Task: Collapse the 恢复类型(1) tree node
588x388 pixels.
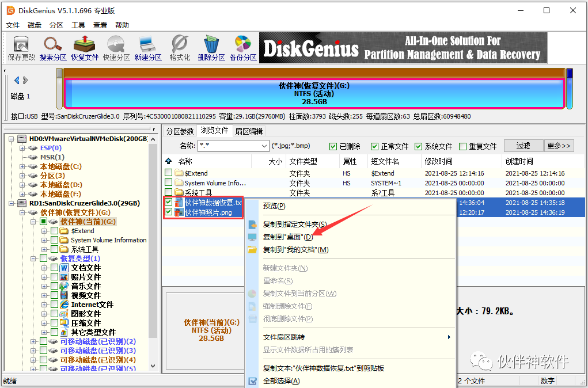Action: pyautogui.click(x=33, y=258)
